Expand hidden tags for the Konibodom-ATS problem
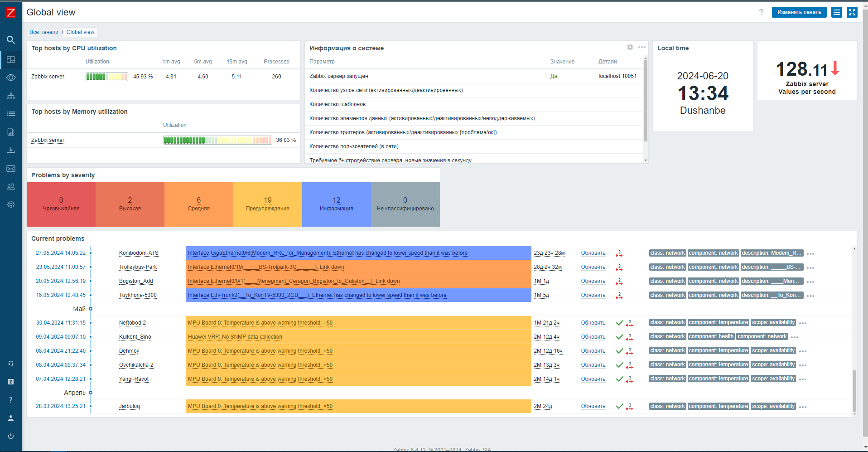Viewport: 868px width, 452px height. tap(810, 254)
